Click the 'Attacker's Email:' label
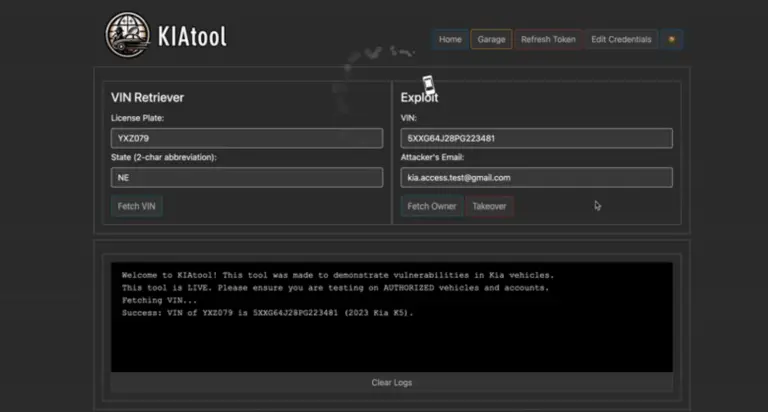 coord(432,157)
